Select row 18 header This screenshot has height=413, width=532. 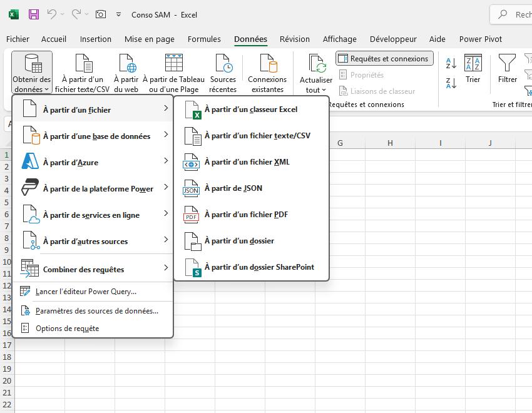[x=7, y=357]
